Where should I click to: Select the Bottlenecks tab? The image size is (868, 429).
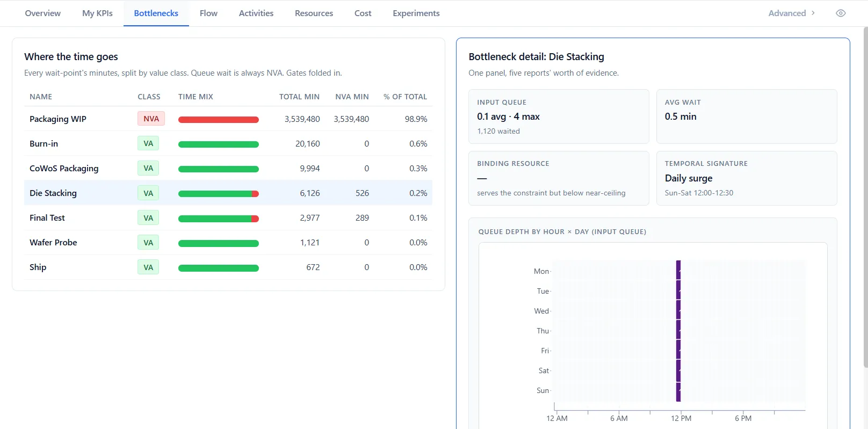tap(156, 13)
